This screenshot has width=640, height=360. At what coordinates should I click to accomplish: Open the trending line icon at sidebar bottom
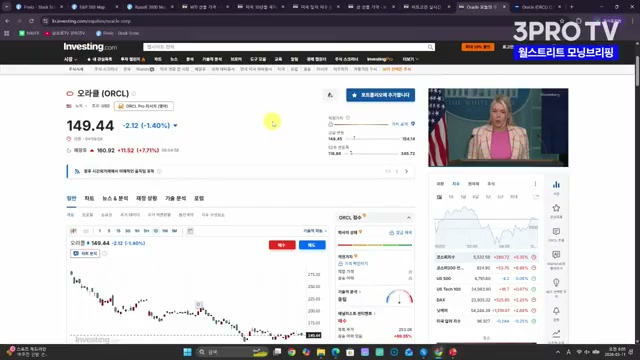pyautogui.click(x=556, y=334)
